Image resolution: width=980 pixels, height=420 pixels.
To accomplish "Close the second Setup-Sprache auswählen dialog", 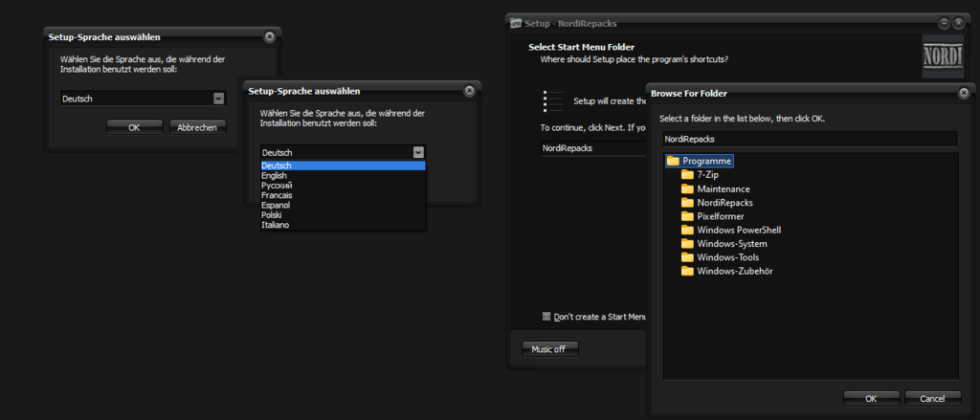I will [469, 91].
